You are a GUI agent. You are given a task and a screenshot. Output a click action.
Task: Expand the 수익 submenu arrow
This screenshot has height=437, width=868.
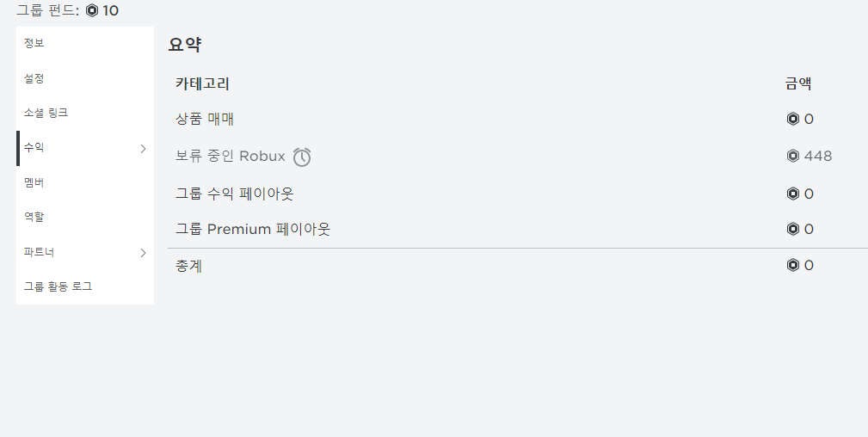coord(143,148)
